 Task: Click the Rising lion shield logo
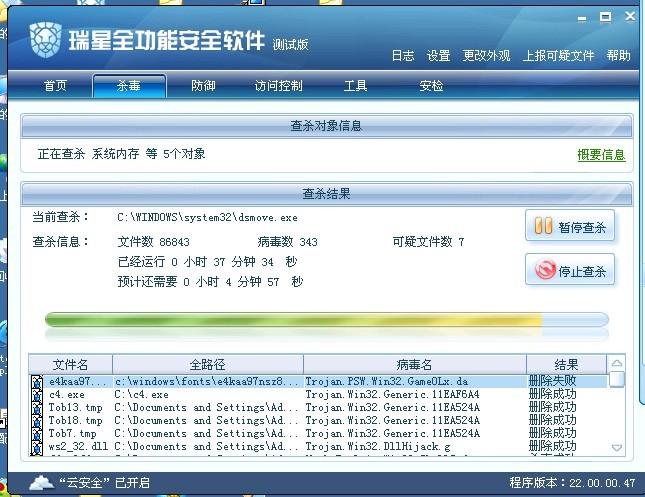45,40
